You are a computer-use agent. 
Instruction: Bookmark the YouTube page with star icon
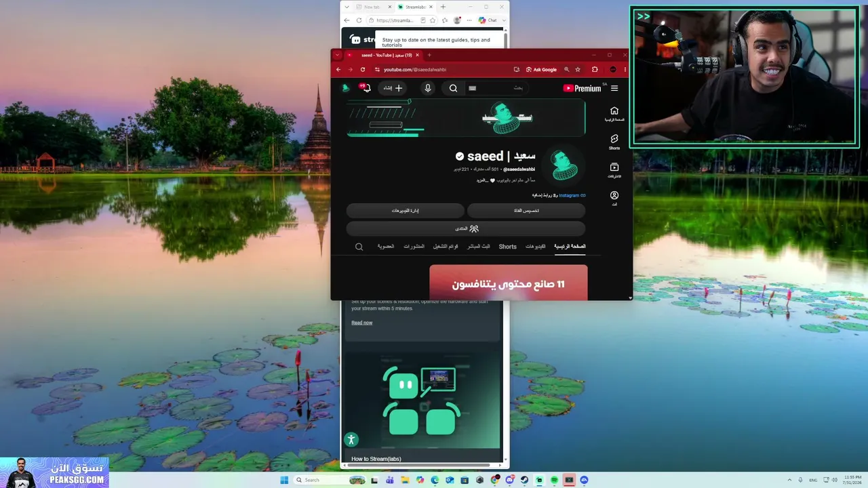pos(578,69)
